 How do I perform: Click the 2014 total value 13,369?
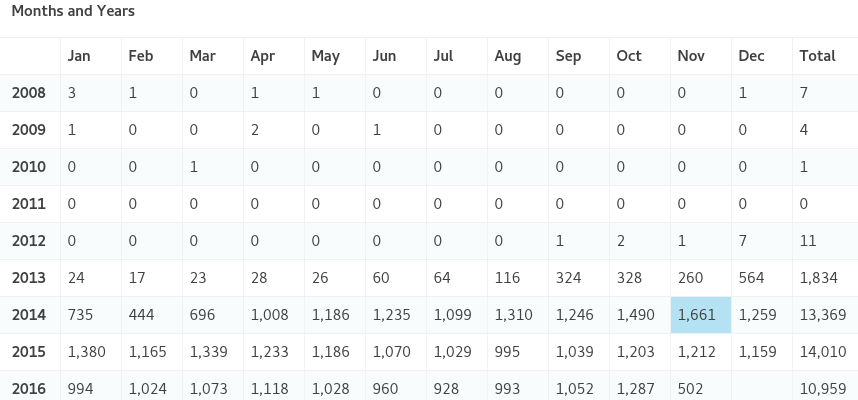pyautogui.click(x=823, y=315)
